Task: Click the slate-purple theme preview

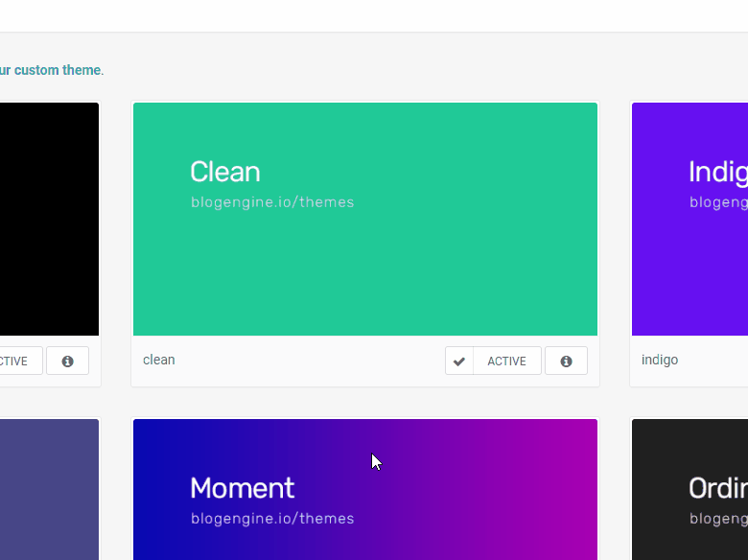Action: pyautogui.click(x=49, y=489)
